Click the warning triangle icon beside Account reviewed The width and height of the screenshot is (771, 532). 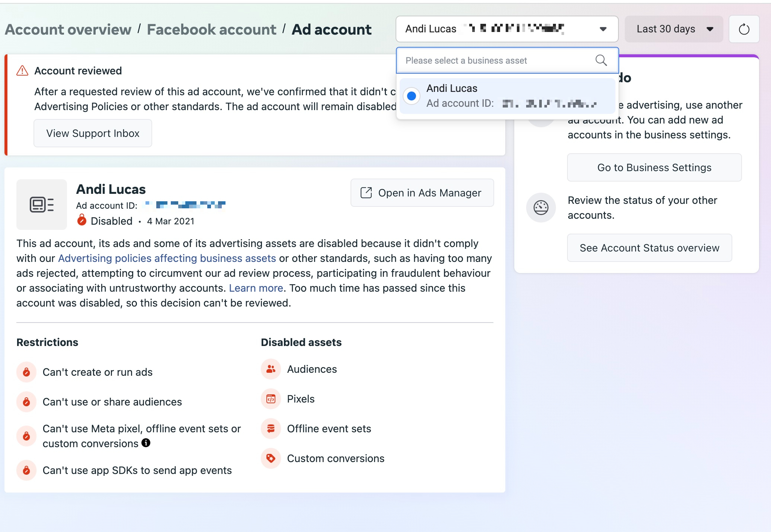pyautogui.click(x=22, y=71)
